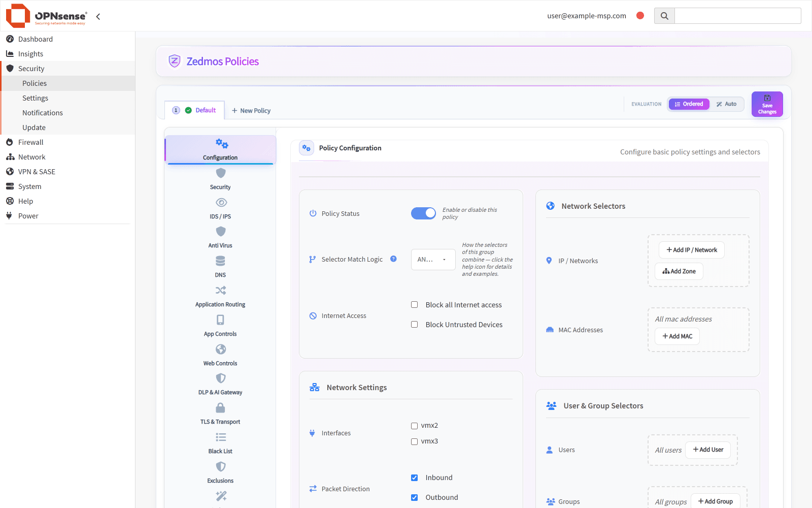Check Block all Internet access
The width and height of the screenshot is (812, 508).
tap(415, 305)
